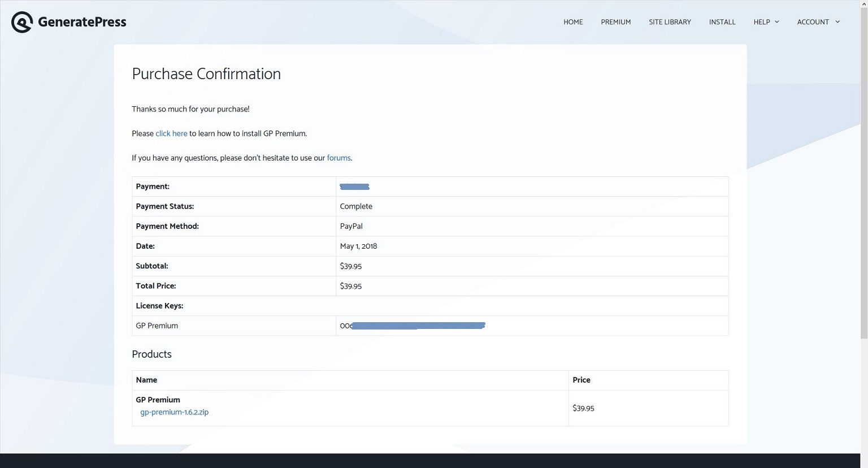Click the PayPal payment method value

(351, 227)
